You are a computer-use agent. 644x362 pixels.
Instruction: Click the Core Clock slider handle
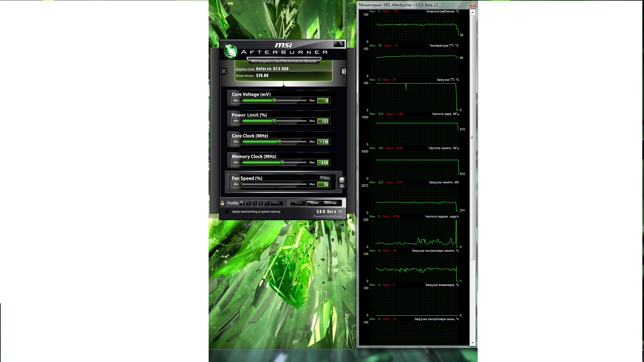click(x=279, y=142)
